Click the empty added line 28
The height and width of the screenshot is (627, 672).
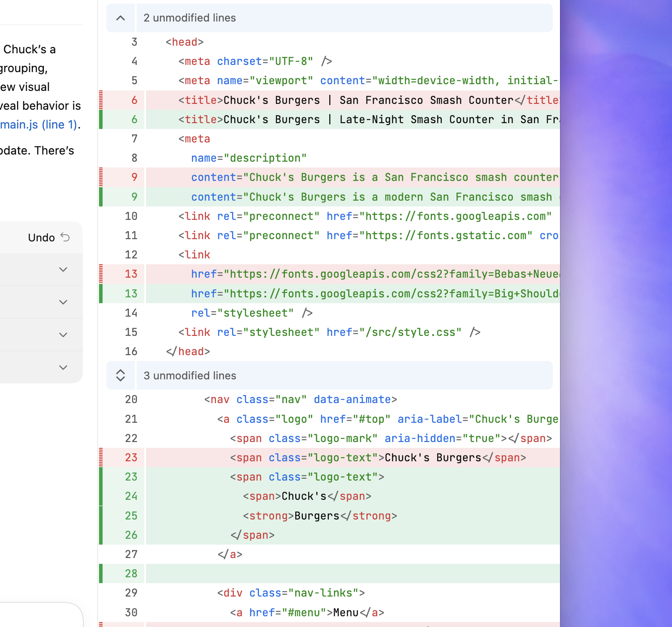(x=329, y=574)
